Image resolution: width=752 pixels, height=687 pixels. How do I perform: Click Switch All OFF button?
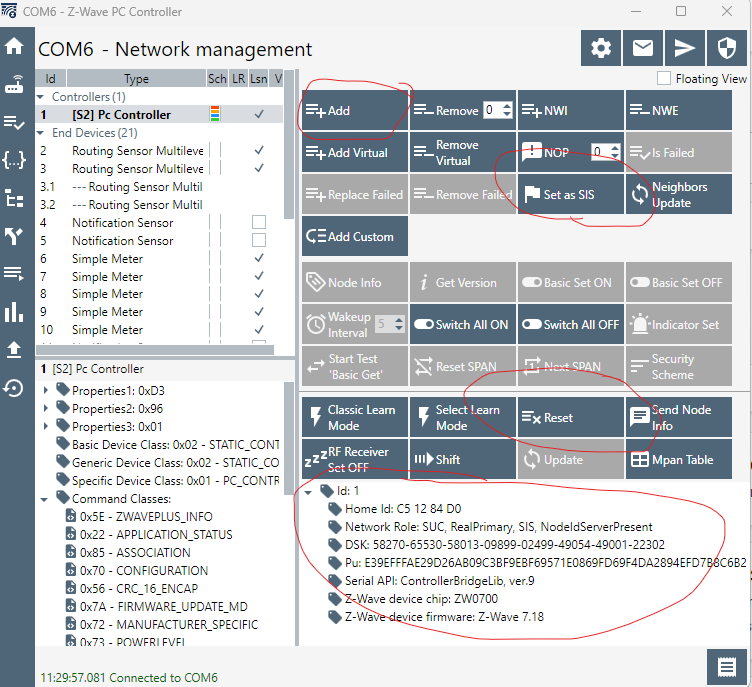click(x=571, y=324)
